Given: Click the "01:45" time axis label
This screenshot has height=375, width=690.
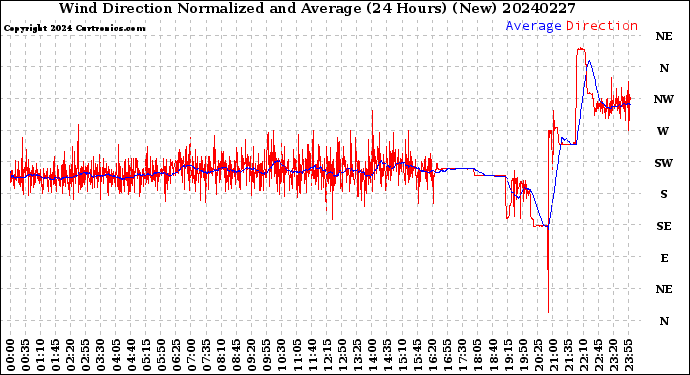Looking at the screenshot, I should [x=56, y=355].
